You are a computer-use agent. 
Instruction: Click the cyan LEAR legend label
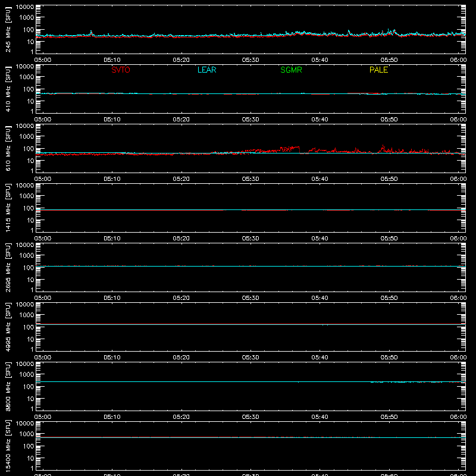coord(206,70)
